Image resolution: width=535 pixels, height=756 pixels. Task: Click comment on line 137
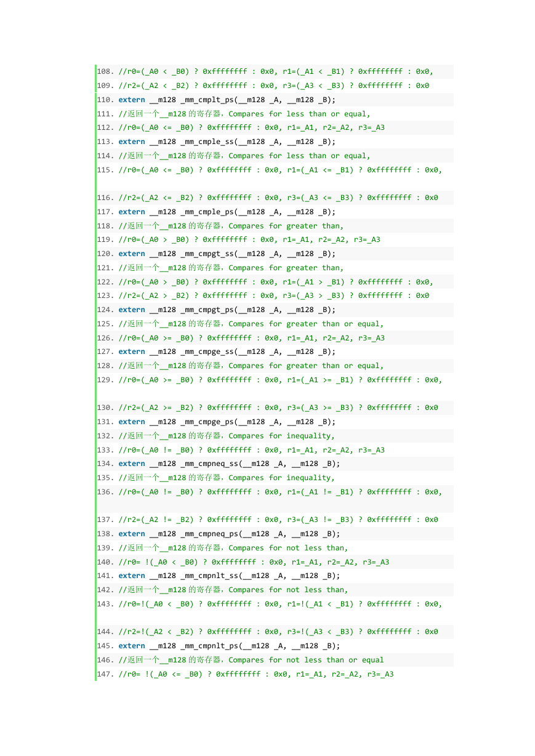278,520
